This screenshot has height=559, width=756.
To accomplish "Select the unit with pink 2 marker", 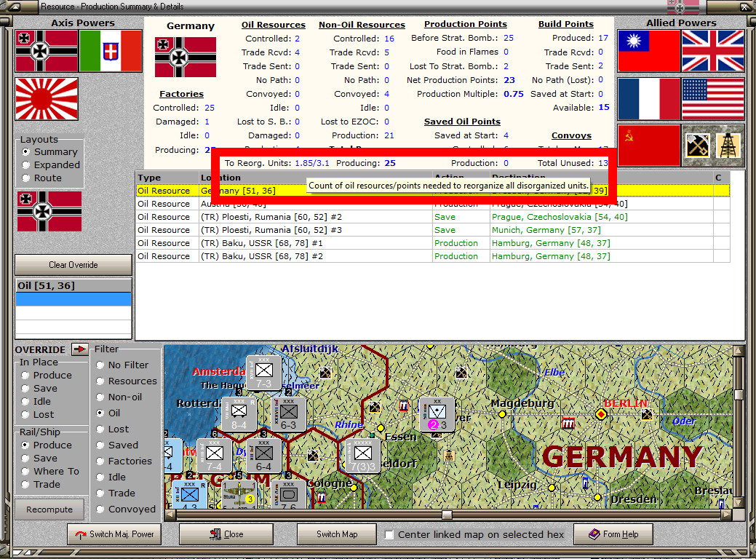I will click(x=437, y=414).
